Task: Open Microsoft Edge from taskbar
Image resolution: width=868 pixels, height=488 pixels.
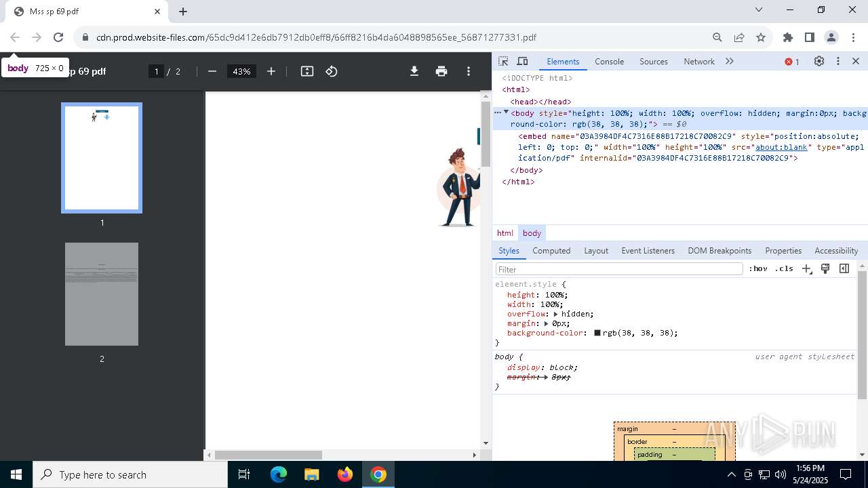Action: coord(279,474)
